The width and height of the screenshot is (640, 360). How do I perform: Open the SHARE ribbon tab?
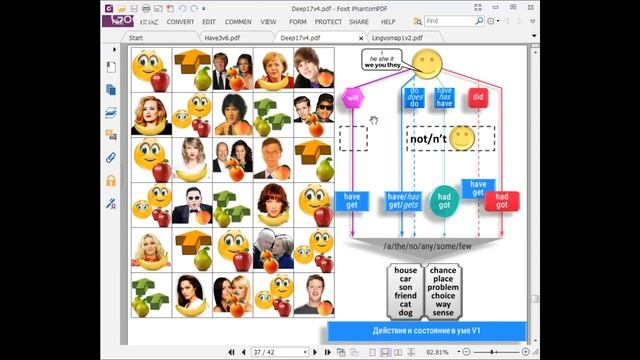[x=359, y=22]
